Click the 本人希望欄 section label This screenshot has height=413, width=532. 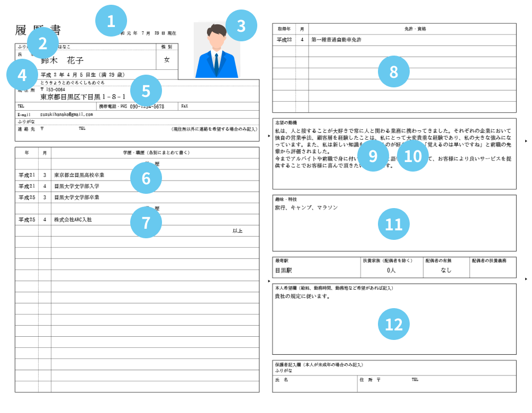(x=334, y=288)
